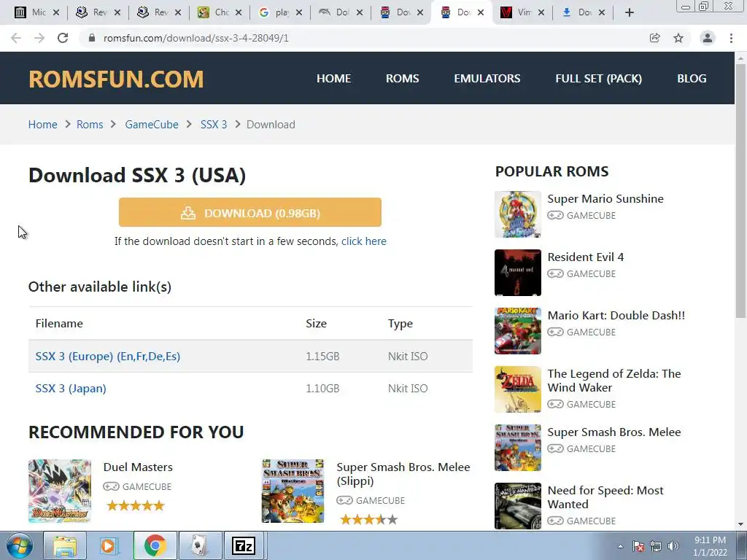Open Super Smash Bros. Melee popular link

pos(614,432)
